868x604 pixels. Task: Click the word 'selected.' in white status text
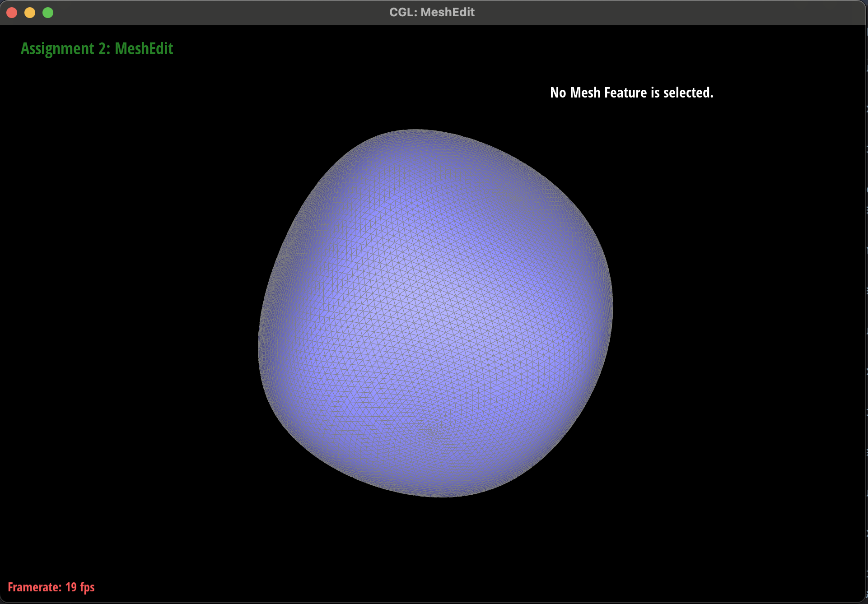point(688,93)
